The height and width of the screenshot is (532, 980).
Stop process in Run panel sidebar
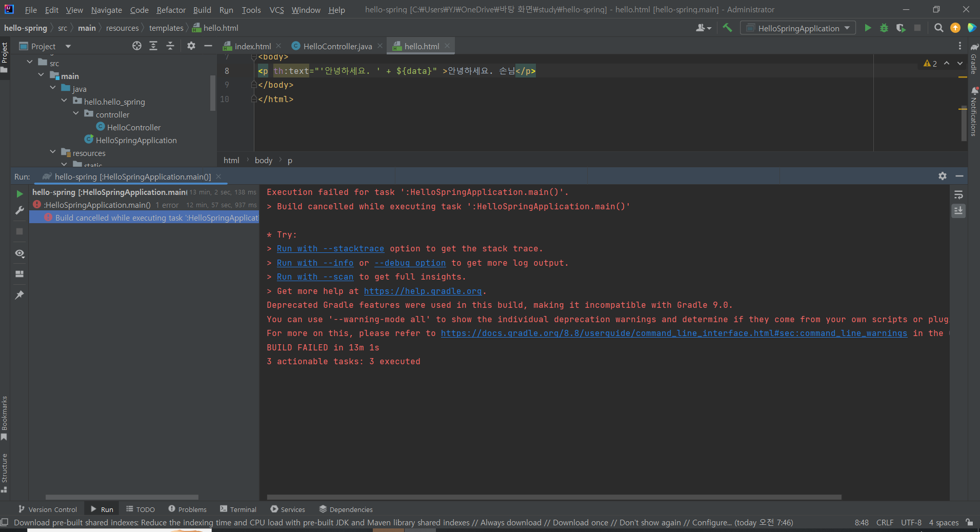pyautogui.click(x=19, y=231)
